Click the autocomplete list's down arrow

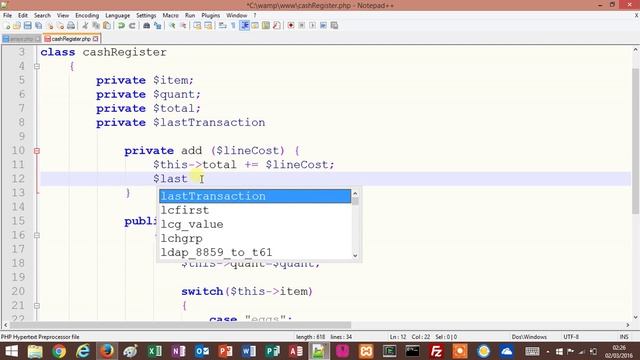click(355, 256)
